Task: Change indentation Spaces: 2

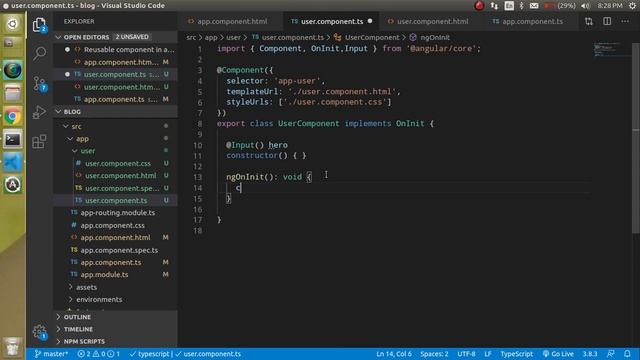Action: click(434, 354)
